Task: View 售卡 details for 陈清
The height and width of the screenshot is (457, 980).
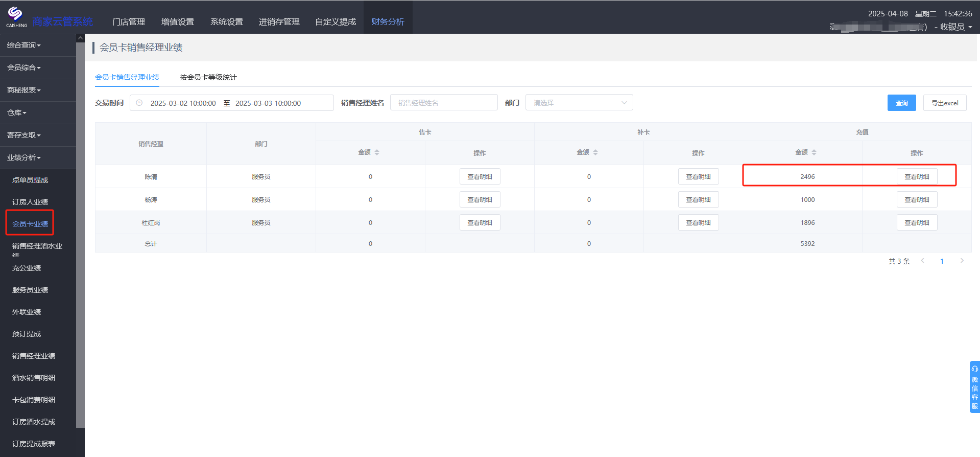Action: pyautogui.click(x=480, y=176)
